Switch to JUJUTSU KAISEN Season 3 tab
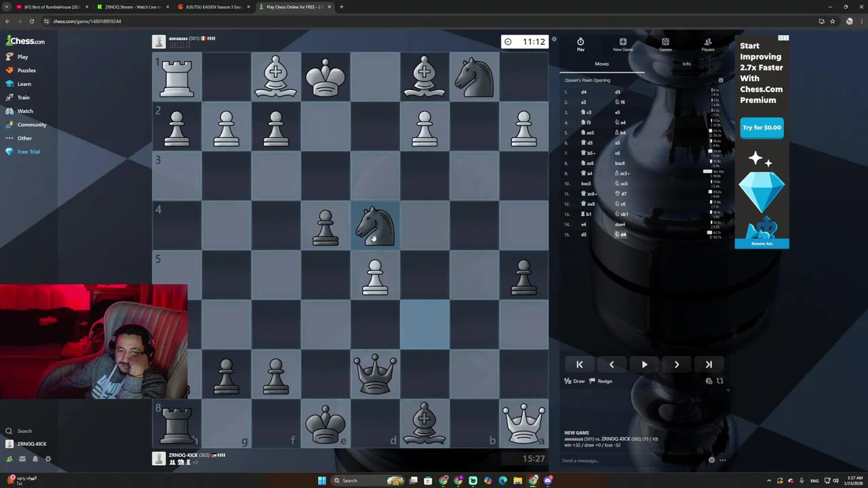 [x=214, y=7]
